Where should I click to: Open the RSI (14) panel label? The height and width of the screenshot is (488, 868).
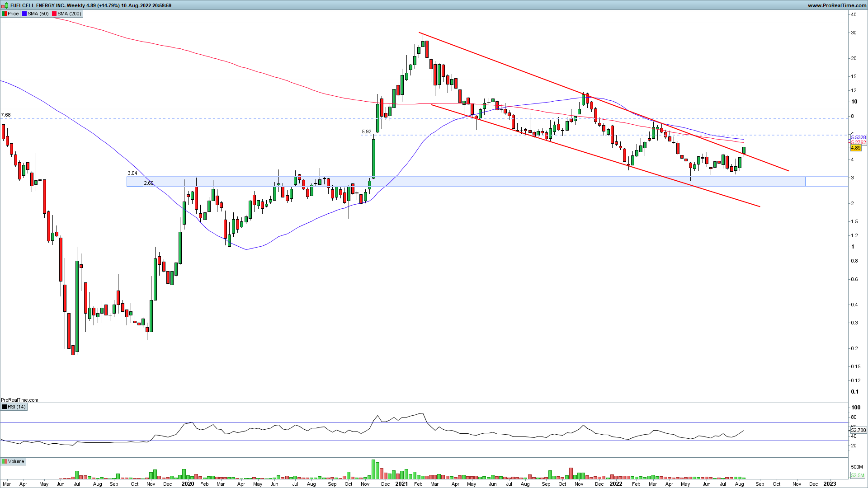pyautogui.click(x=17, y=407)
